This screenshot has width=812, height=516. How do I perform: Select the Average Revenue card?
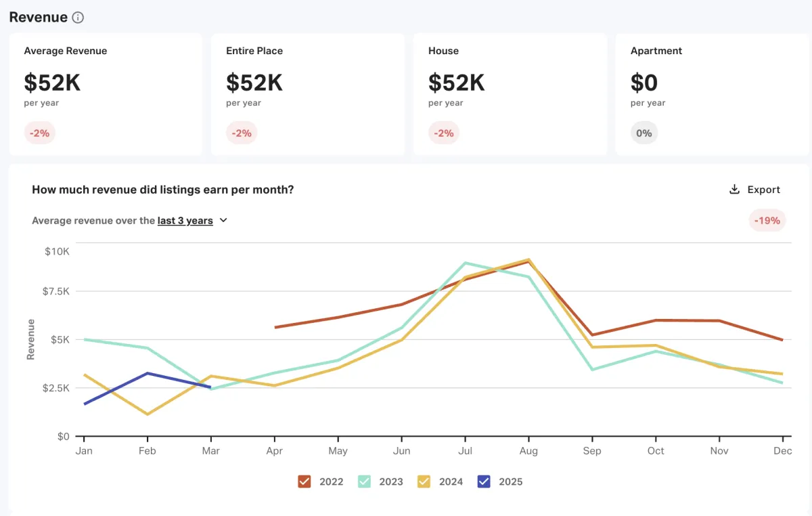click(106, 94)
